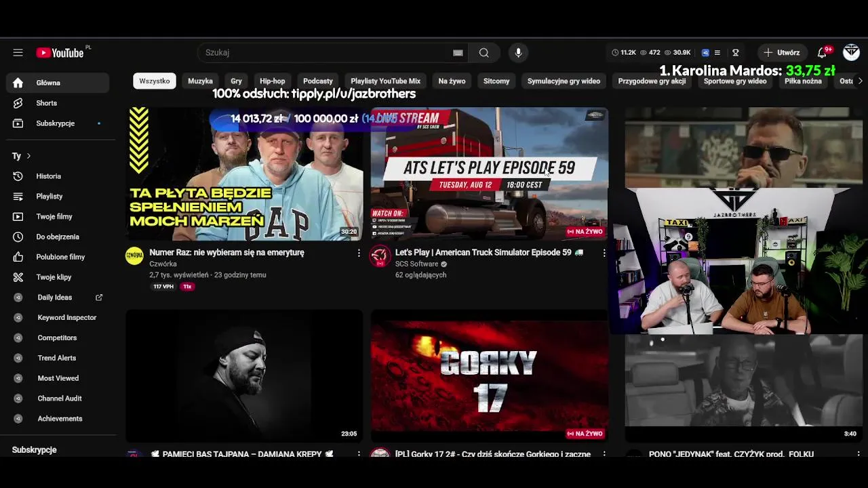The height and width of the screenshot is (488, 868).
Task: Open the Gorky 17 stream thumbnail
Action: point(490,376)
